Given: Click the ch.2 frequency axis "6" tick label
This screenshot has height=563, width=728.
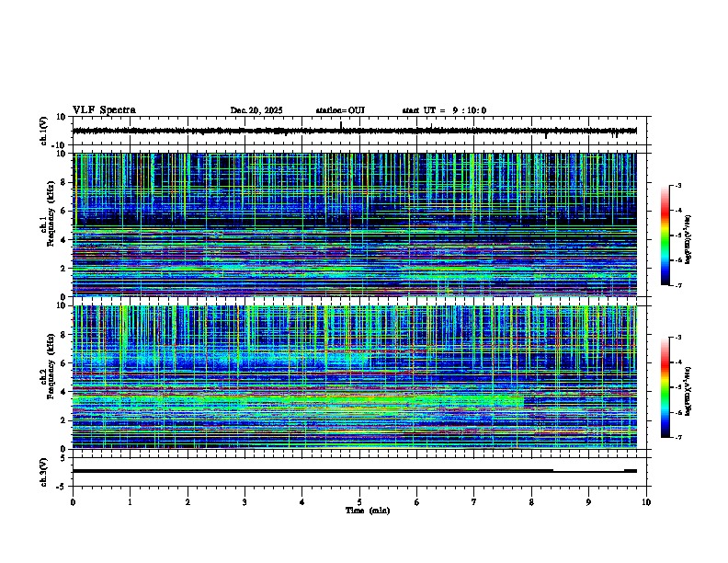Looking at the screenshot, I should [x=64, y=363].
